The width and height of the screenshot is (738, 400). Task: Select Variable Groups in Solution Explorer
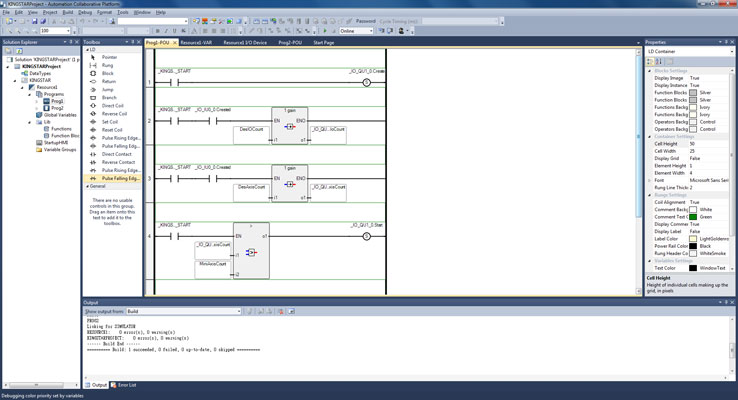pyautogui.click(x=60, y=150)
